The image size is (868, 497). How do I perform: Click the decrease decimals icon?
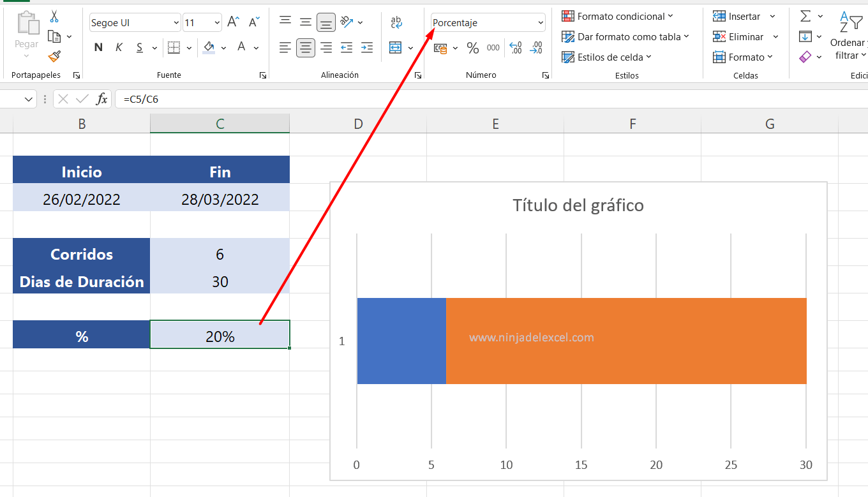(x=536, y=48)
